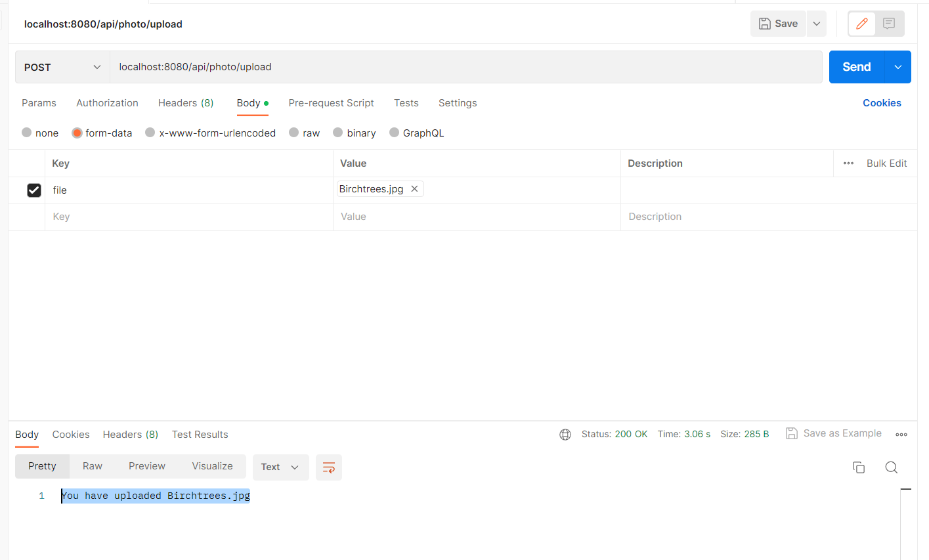The height and width of the screenshot is (560, 929).
Task: Switch to Pretty response view
Action: point(42,466)
